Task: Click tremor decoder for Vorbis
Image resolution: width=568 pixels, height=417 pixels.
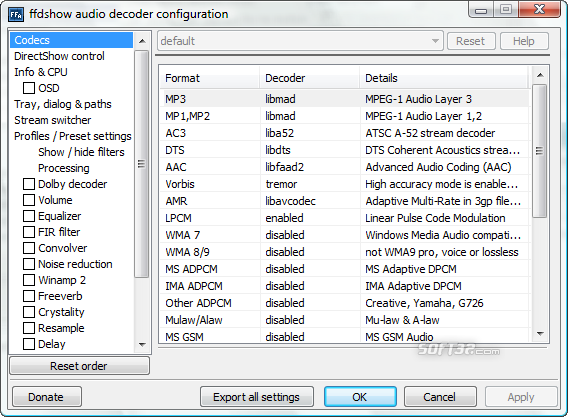Action: point(281,184)
